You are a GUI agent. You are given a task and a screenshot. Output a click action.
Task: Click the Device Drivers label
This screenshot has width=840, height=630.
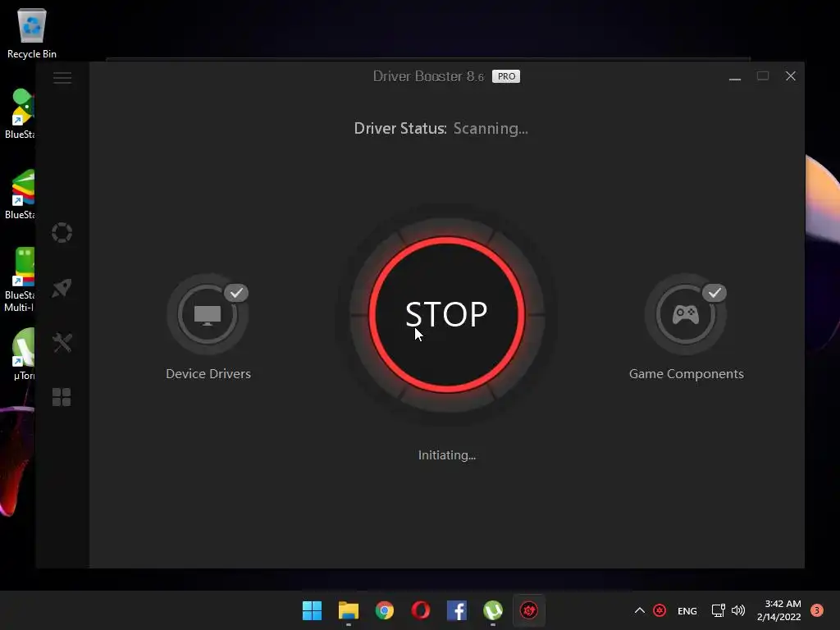pos(208,374)
